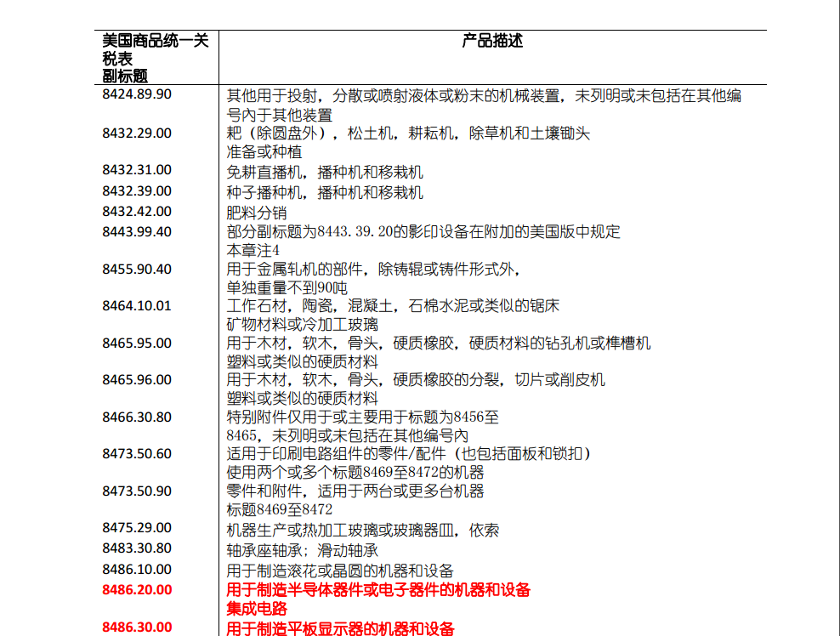Click the line 标题8469至8472
Screen dimensions: 840x636
click(x=279, y=509)
